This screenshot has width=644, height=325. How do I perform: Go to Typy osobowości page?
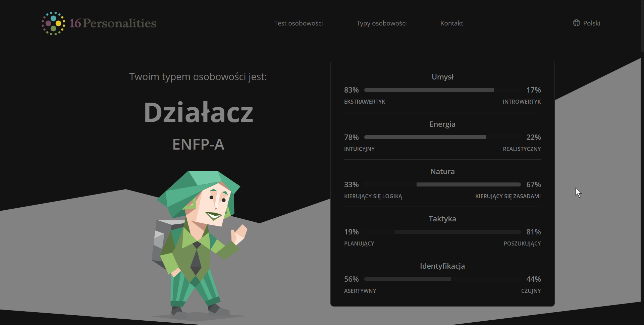[x=381, y=23]
